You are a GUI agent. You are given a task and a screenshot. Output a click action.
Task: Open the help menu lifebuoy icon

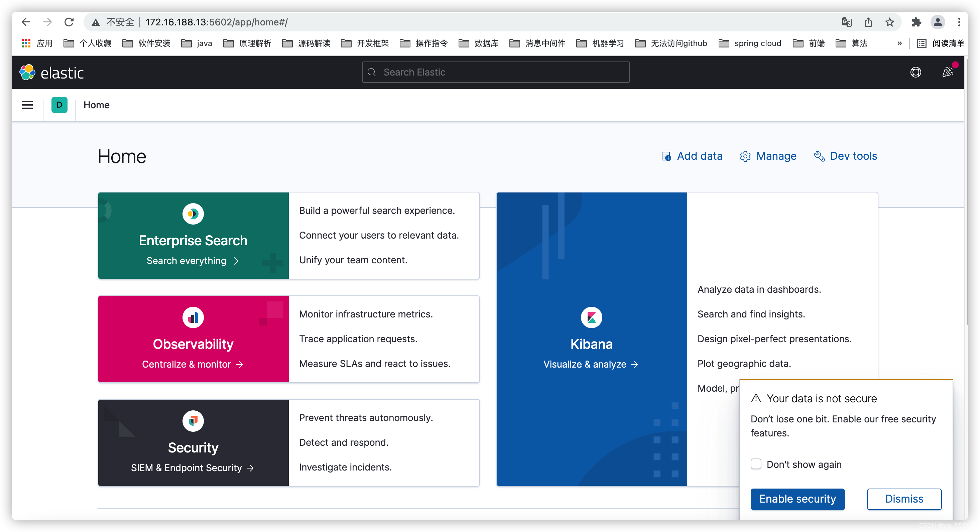pos(915,72)
